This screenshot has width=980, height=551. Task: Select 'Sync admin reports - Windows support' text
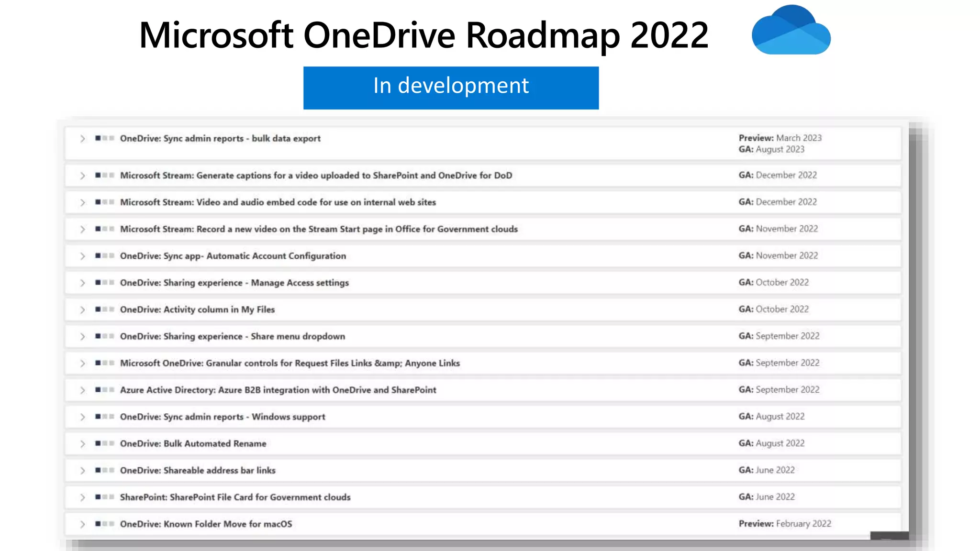click(x=245, y=417)
